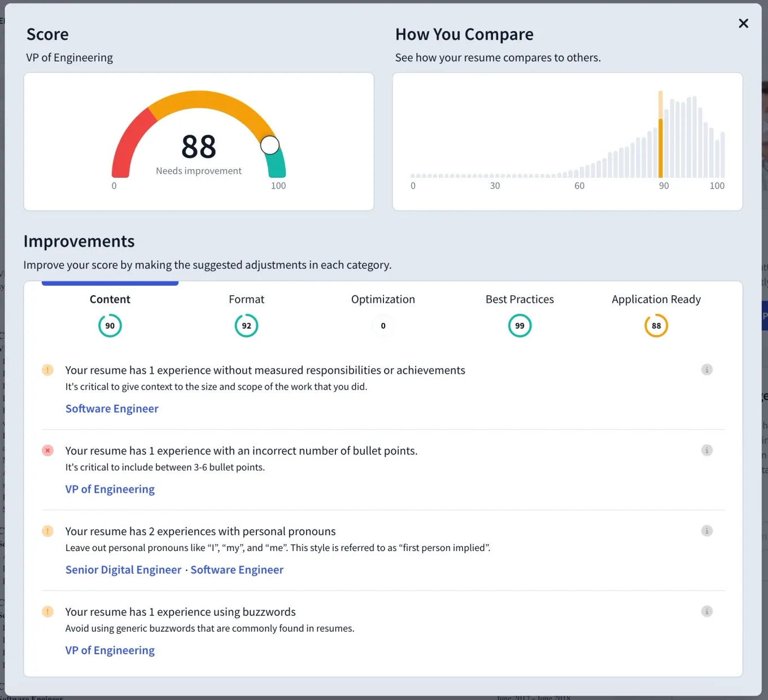Click info icon for buzzwords issue
The image size is (768, 700).
pyautogui.click(x=706, y=611)
